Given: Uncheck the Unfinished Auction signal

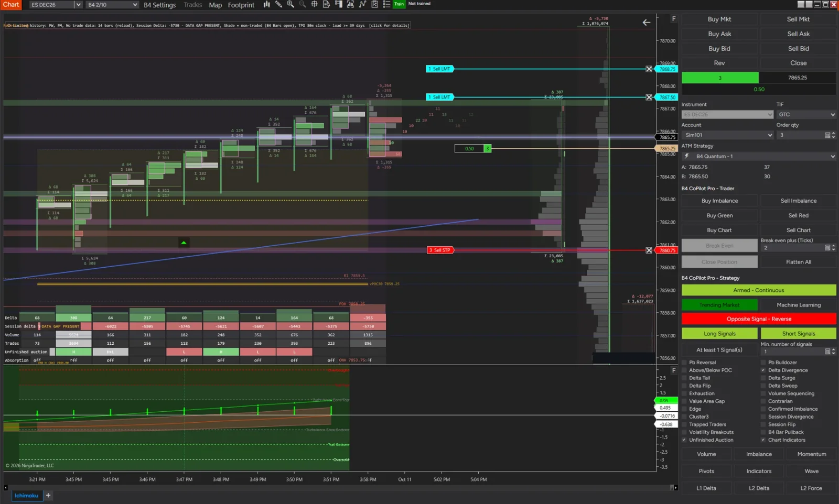Looking at the screenshot, I should (x=684, y=440).
